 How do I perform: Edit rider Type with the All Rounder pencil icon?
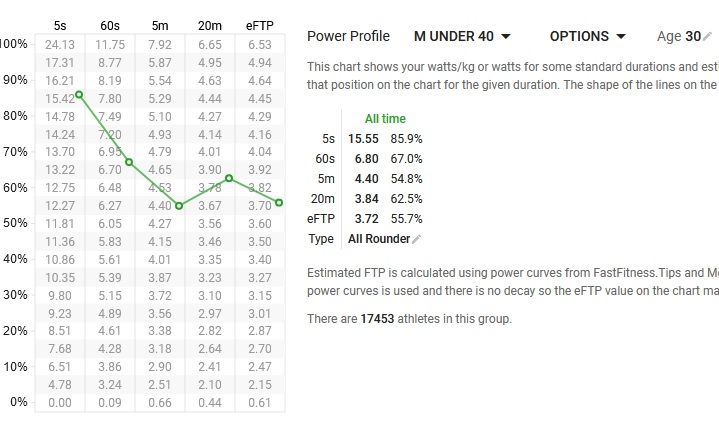[x=417, y=239]
